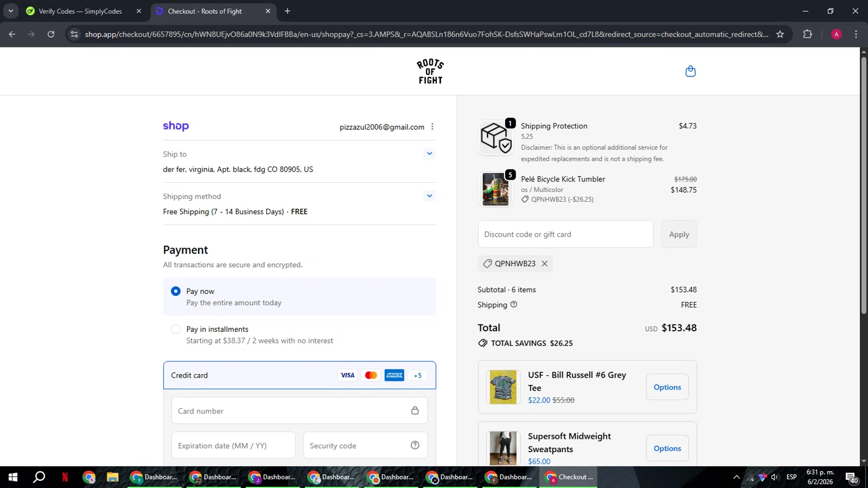868x488 pixels.
Task: Click the Credit card payment header
Action: pos(299,375)
